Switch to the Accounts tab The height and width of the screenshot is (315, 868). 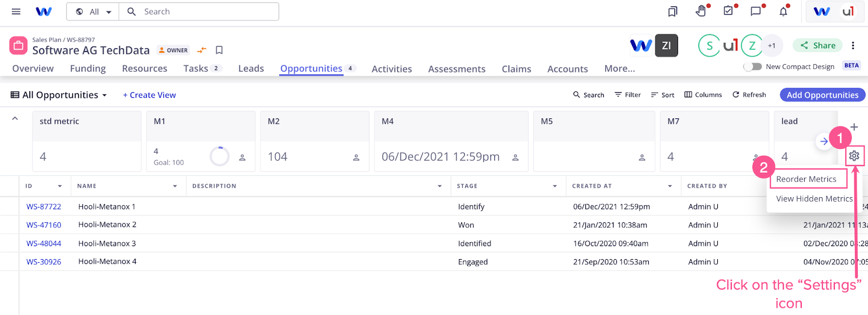click(567, 69)
